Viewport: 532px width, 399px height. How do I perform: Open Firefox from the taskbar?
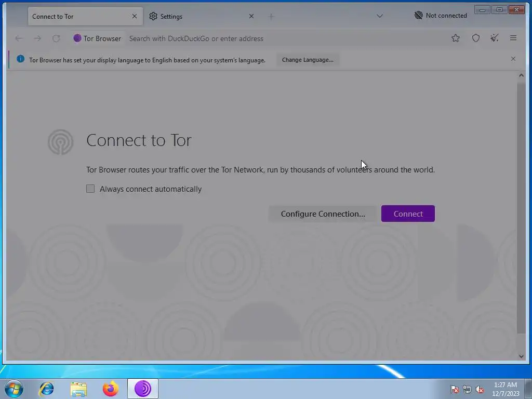(x=111, y=389)
